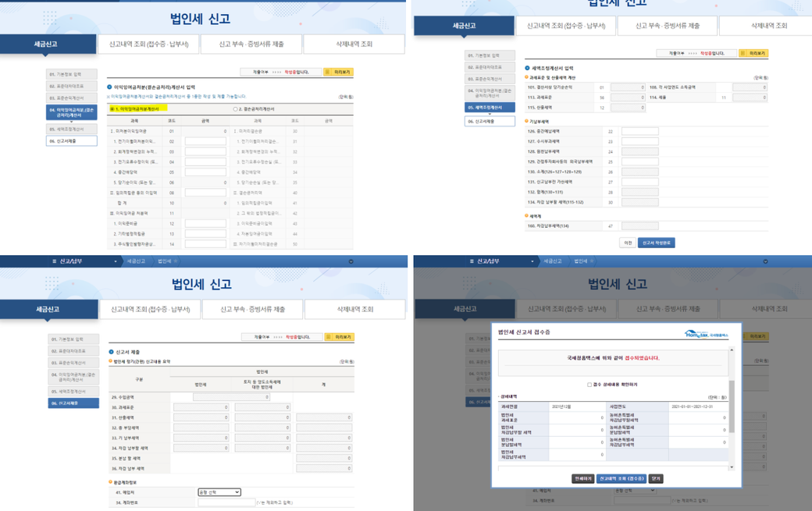Check the 접수 상세내용 확인하기 checkbox
Viewport: 812px width, 511px height.
(589, 385)
